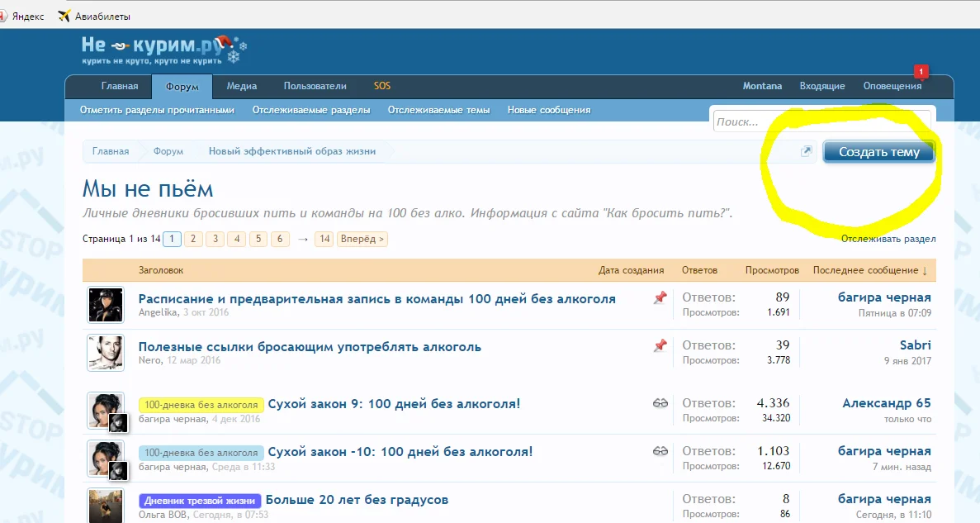The width and height of the screenshot is (980, 523).
Task: Switch to the Медиа tab
Action: coord(242,86)
